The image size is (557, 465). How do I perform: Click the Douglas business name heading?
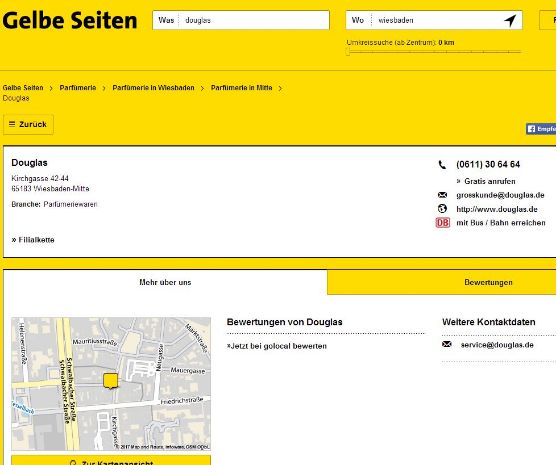point(29,163)
